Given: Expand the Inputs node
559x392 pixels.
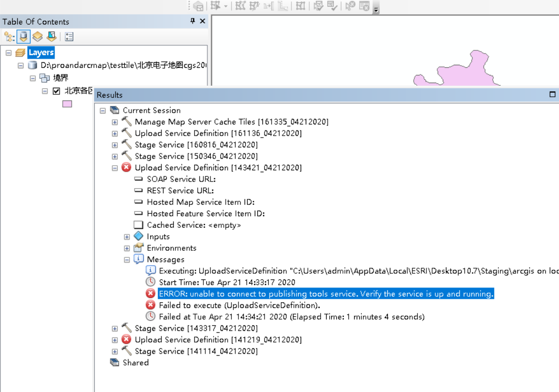Looking at the screenshot, I should tap(126, 236).
